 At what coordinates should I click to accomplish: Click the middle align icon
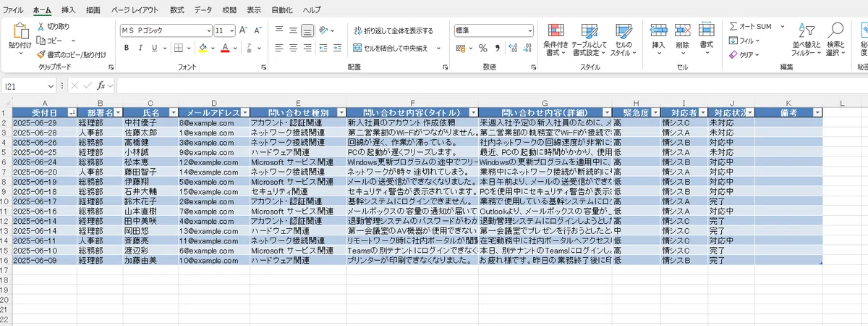click(x=294, y=30)
